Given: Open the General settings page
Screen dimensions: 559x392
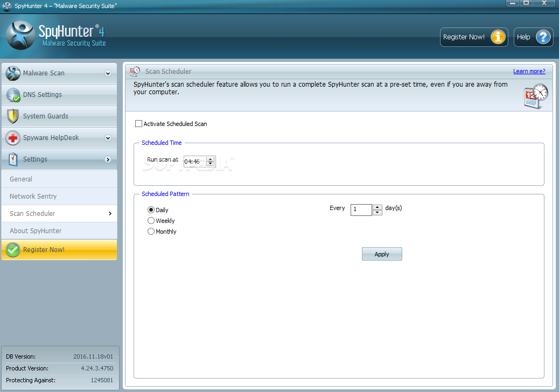Looking at the screenshot, I should tap(59, 179).
